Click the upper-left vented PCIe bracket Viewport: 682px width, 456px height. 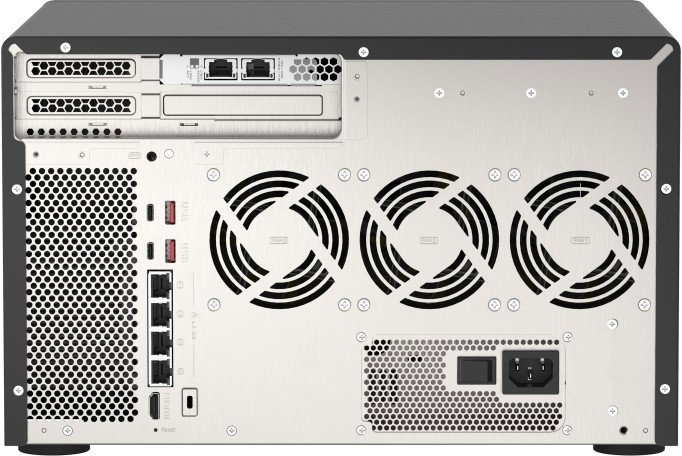coord(81,69)
